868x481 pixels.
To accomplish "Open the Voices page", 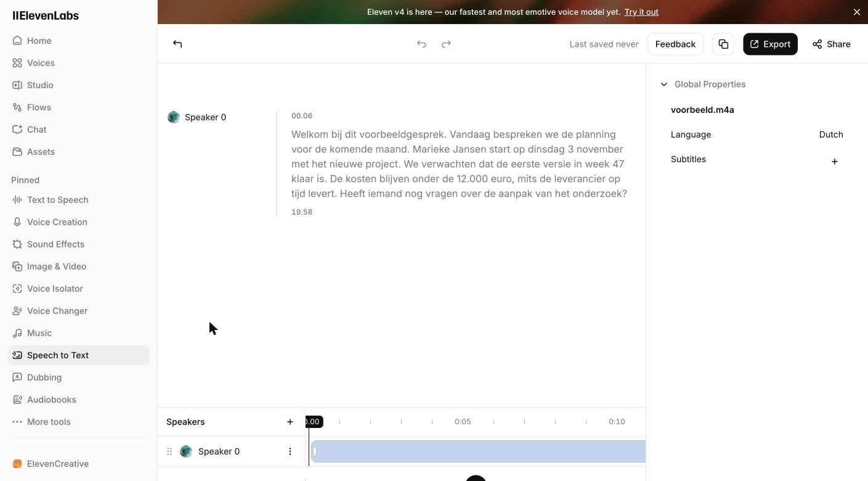I will pos(78,63).
